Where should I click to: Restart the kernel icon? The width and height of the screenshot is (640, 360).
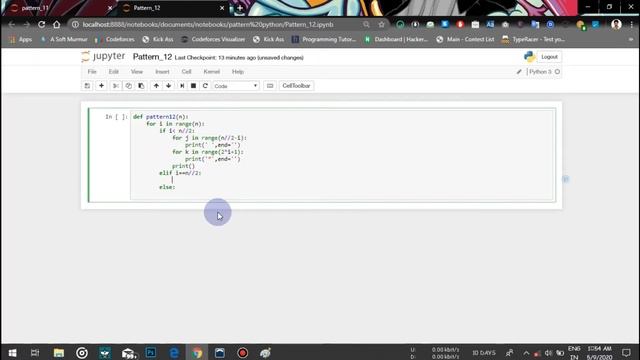(205, 86)
